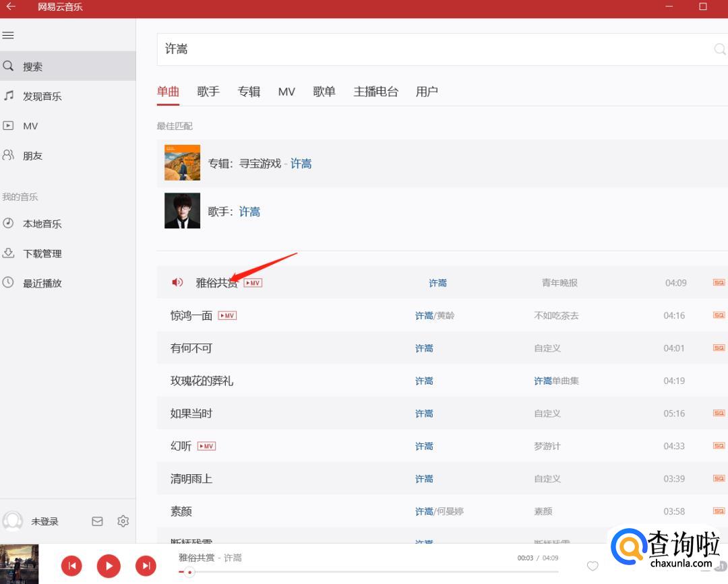Click the SQ badge on 素颜 row
The image size is (728, 584).
click(x=719, y=511)
